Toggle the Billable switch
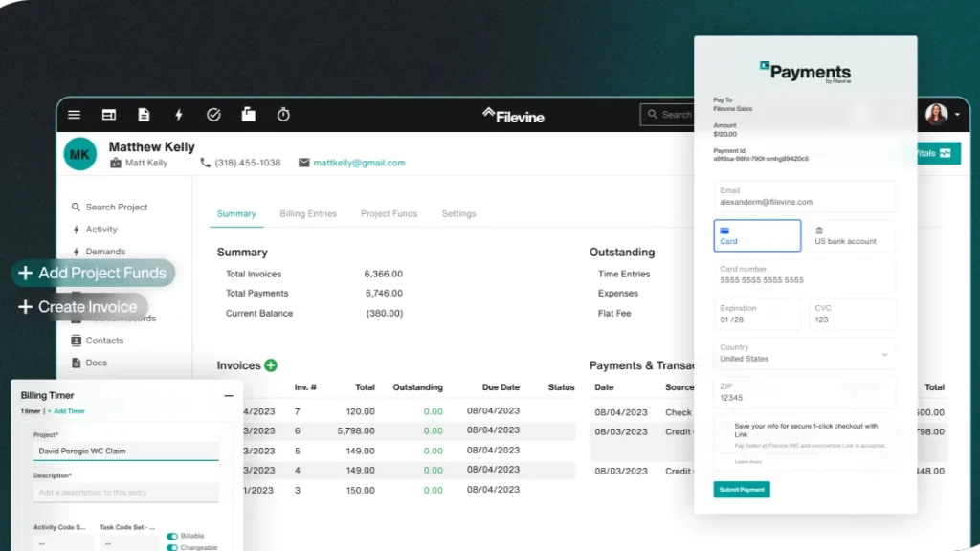The height and width of the screenshot is (551, 980). click(172, 536)
